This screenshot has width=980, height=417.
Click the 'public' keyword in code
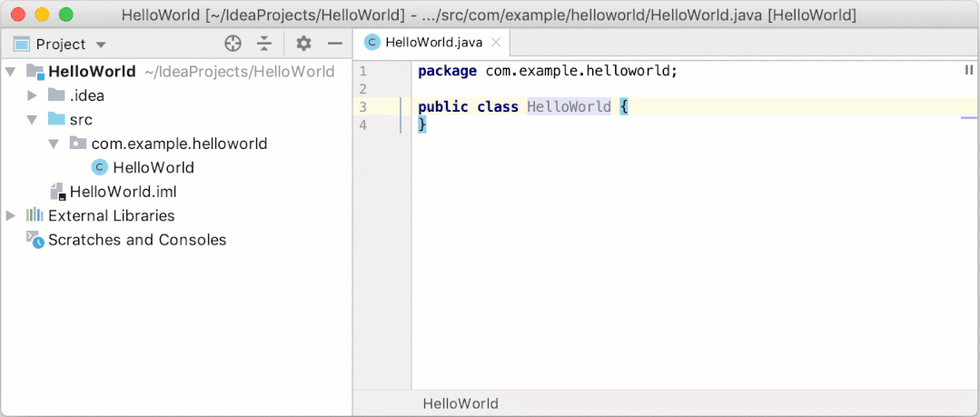click(x=443, y=107)
